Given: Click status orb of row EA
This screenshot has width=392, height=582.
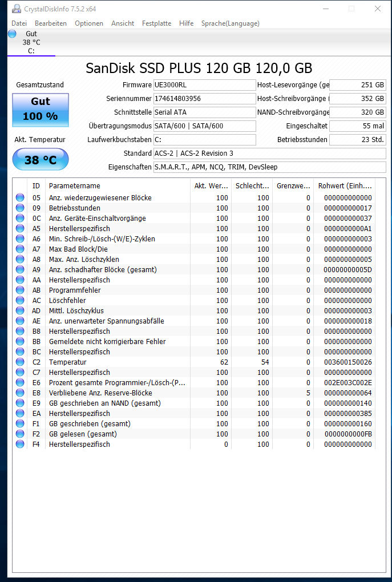Looking at the screenshot, I should [19, 414].
